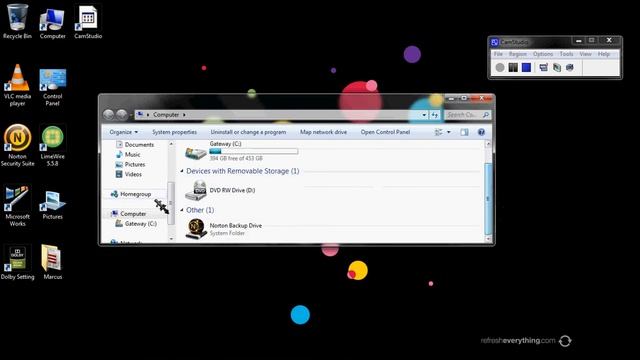Click Computer segment in address bar
Viewport: 640px width, 360px height.
(x=166, y=115)
